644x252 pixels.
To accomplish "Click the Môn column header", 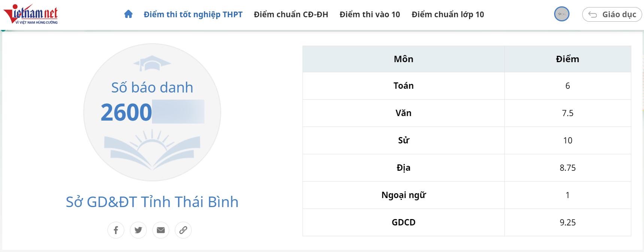I will pyautogui.click(x=404, y=59).
